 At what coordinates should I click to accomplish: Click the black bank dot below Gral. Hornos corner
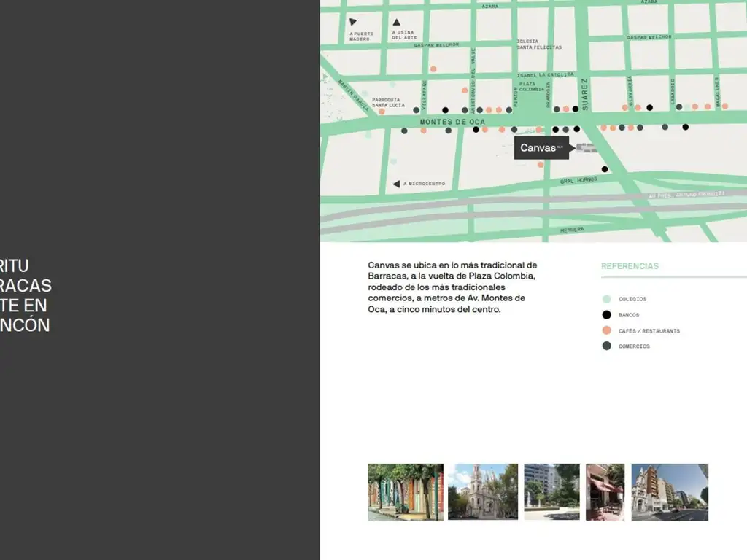(604, 169)
